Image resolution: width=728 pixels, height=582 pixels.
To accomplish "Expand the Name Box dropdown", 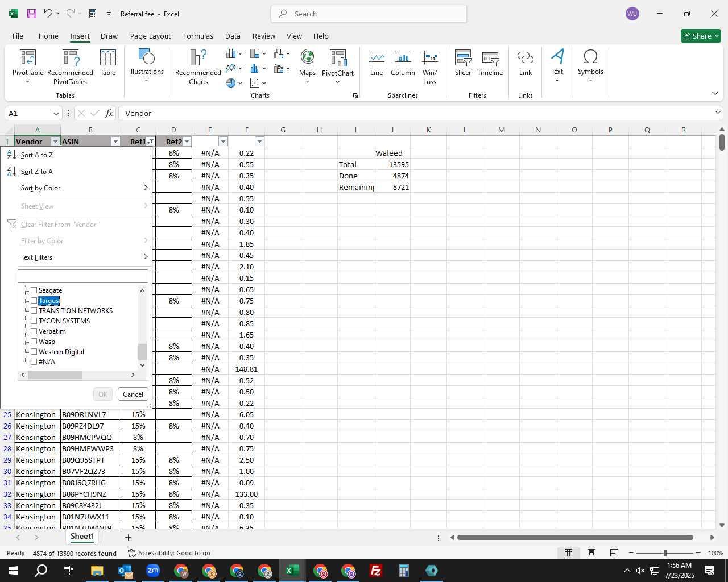I will [56, 113].
